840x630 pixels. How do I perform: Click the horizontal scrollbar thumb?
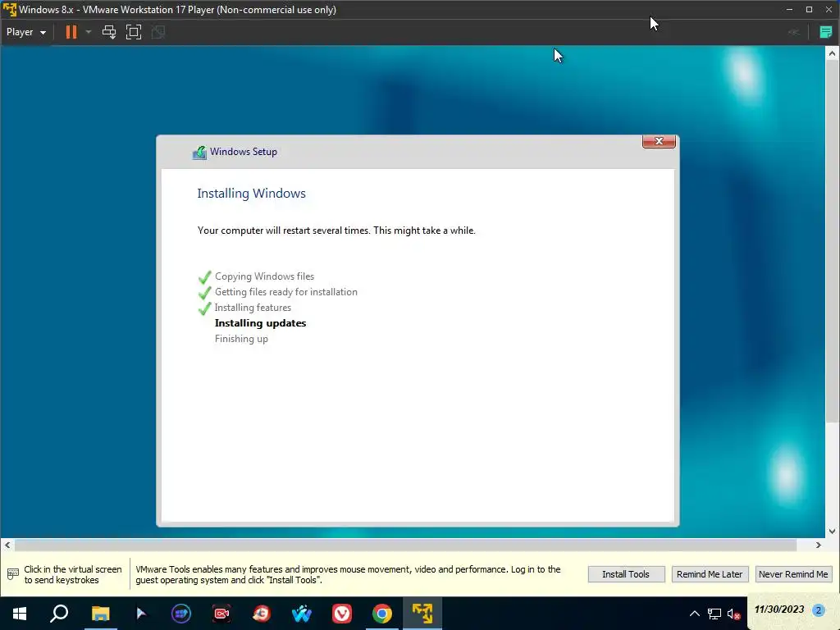click(x=405, y=546)
